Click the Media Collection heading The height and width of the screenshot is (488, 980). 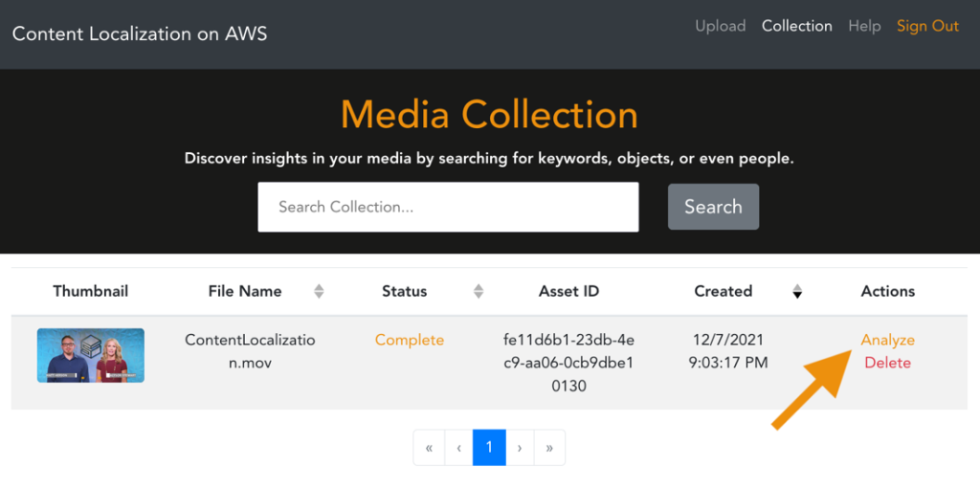point(489,115)
